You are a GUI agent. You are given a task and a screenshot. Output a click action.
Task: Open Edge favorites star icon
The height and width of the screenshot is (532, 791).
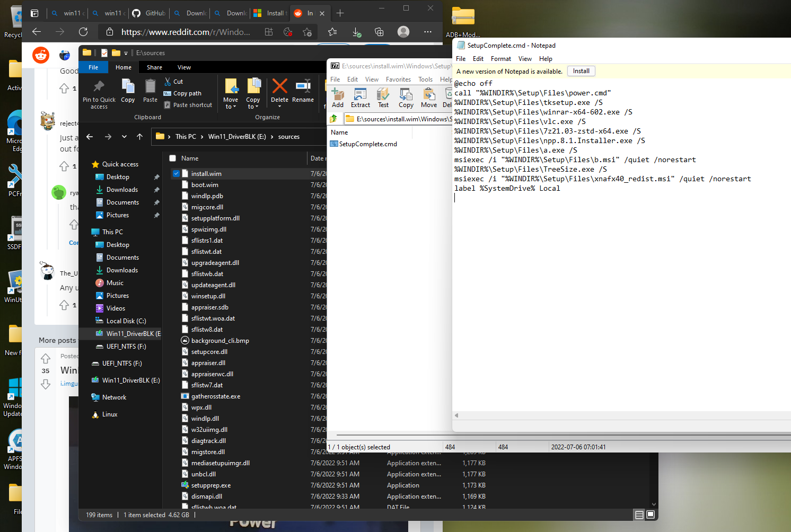332,32
